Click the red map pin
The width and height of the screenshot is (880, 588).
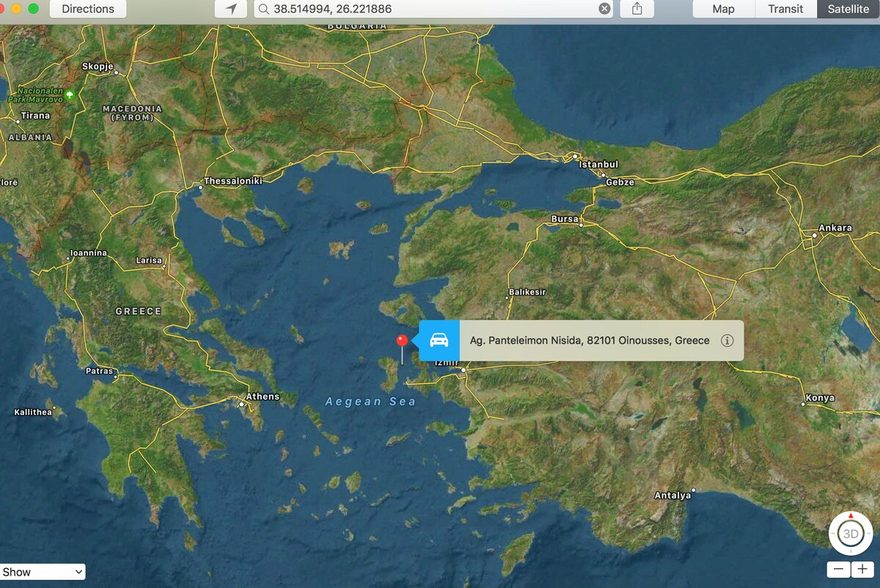pyautogui.click(x=402, y=341)
